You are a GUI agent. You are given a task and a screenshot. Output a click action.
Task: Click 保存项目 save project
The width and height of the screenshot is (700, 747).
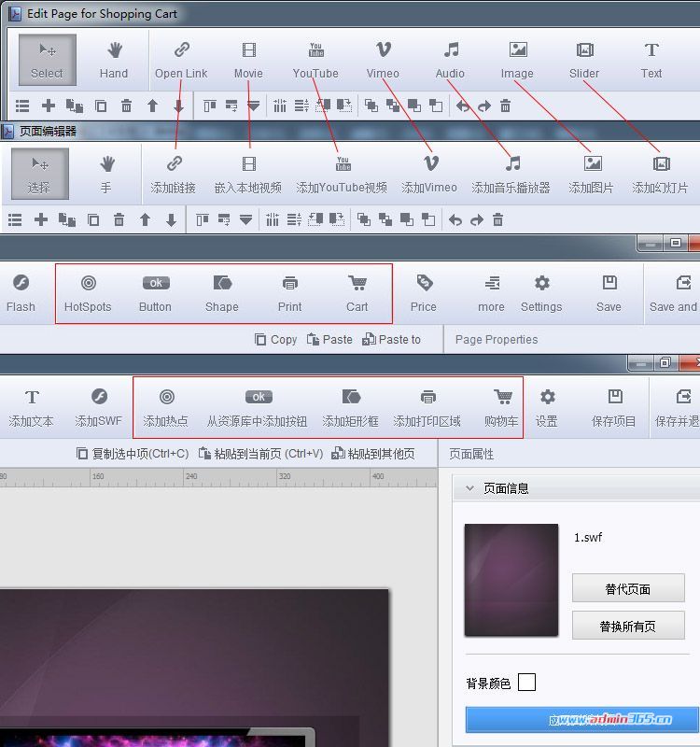[x=614, y=408]
